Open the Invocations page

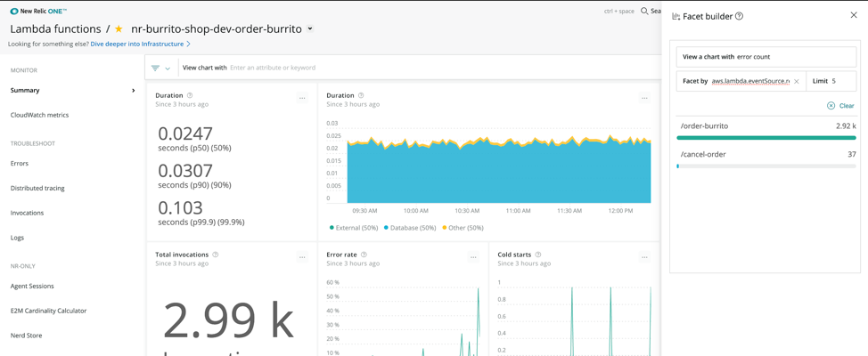pos(27,213)
